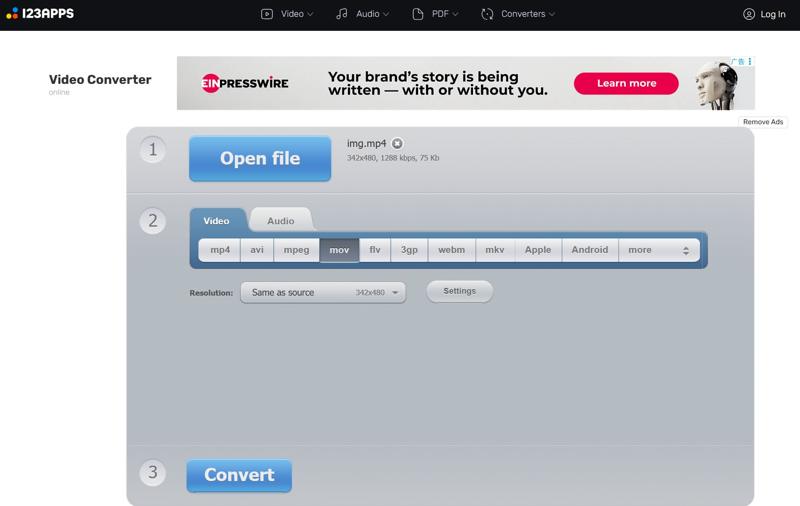Click Log In link
Screen dimensions: 800x506
click(x=773, y=14)
